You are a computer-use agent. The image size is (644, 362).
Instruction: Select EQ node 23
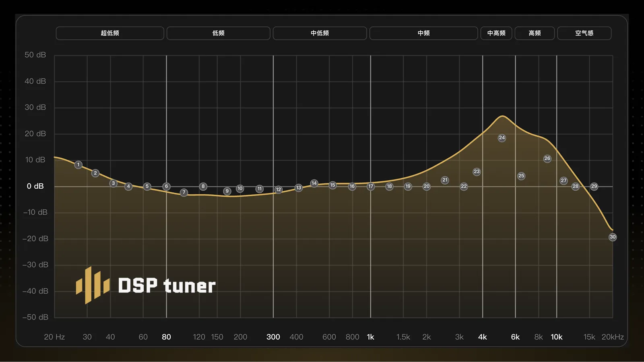(477, 171)
